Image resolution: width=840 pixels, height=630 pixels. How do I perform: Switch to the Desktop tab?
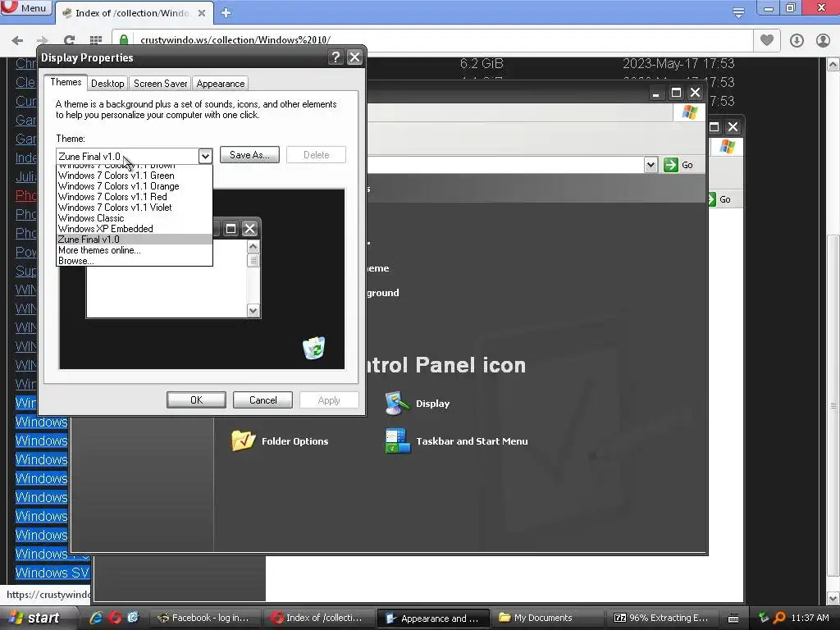tap(107, 84)
